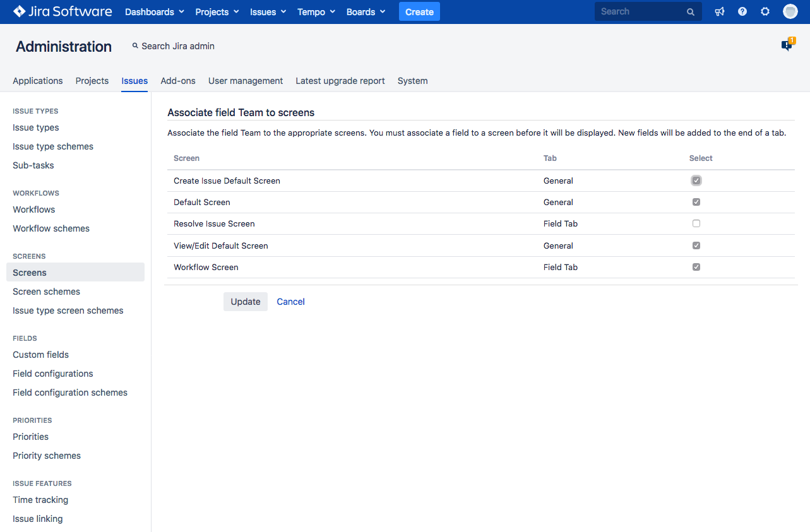810x532 pixels.
Task: Uncheck Create Issue Default Screen checkbox
Action: 696,180
